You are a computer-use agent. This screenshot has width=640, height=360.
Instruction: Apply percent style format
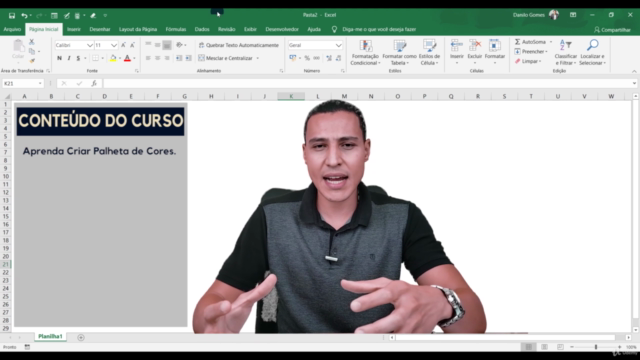point(307,58)
